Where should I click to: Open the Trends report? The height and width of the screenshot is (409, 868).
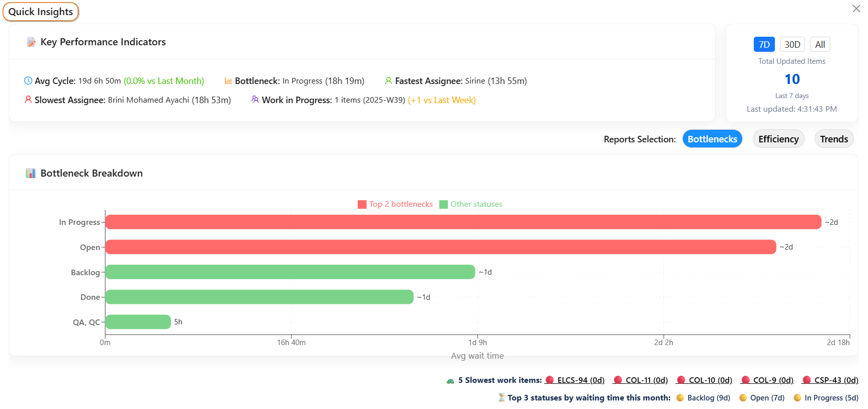click(x=833, y=139)
